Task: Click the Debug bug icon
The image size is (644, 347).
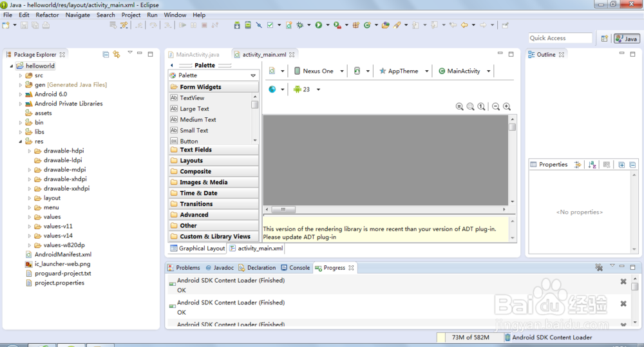Action: click(x=300, y=25)
